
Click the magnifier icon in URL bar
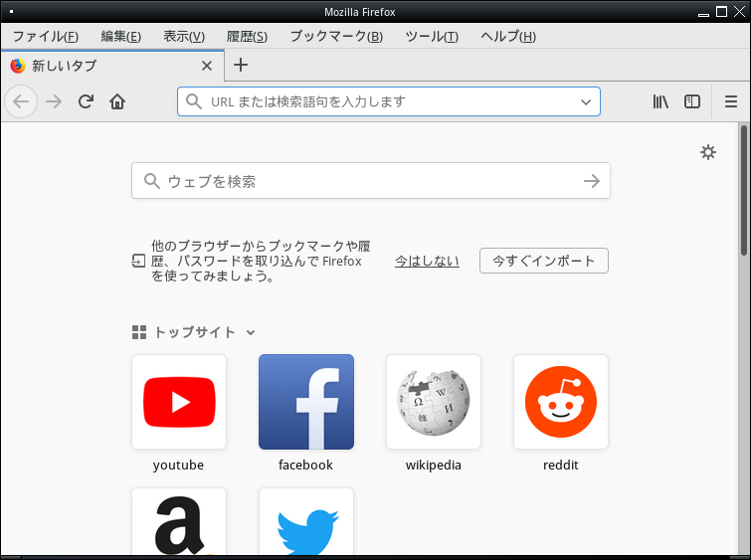pyautogui.click(x=194, y=101)
